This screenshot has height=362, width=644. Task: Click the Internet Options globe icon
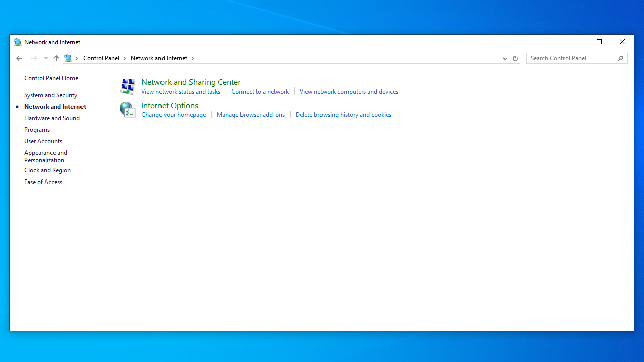127,109
